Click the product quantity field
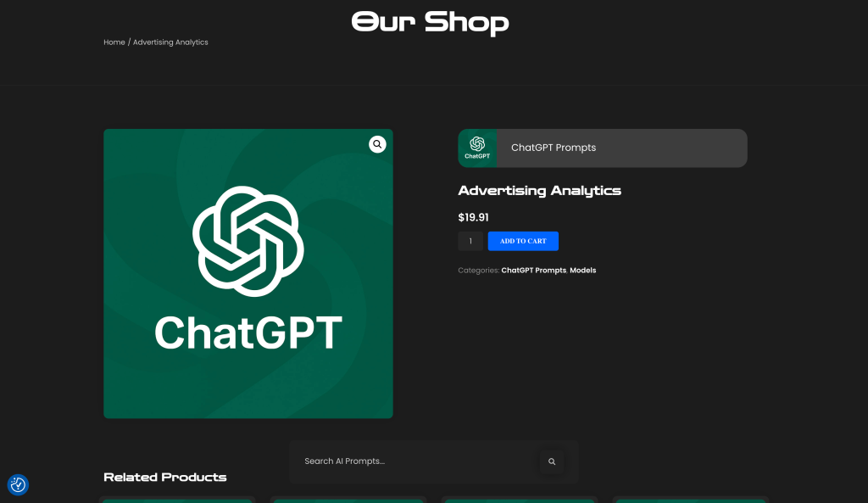Image resolution: width=868 pixels, height=503 pixels. 470,241
